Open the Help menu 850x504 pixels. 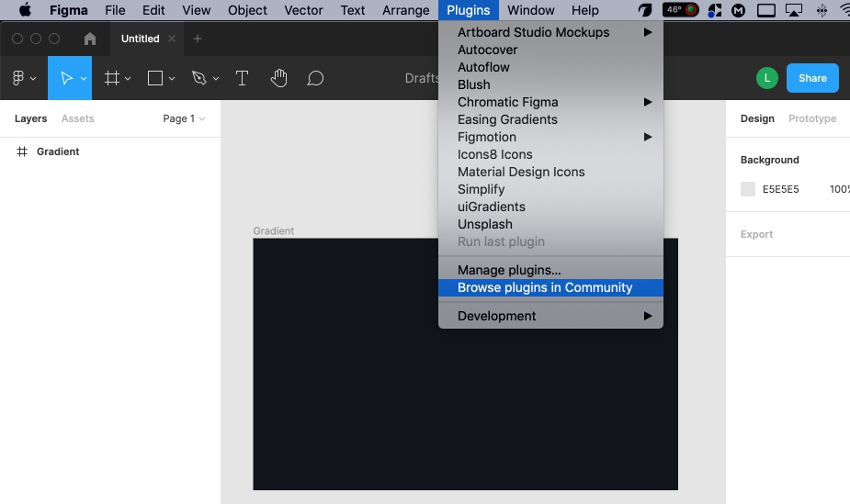[585, 10]
